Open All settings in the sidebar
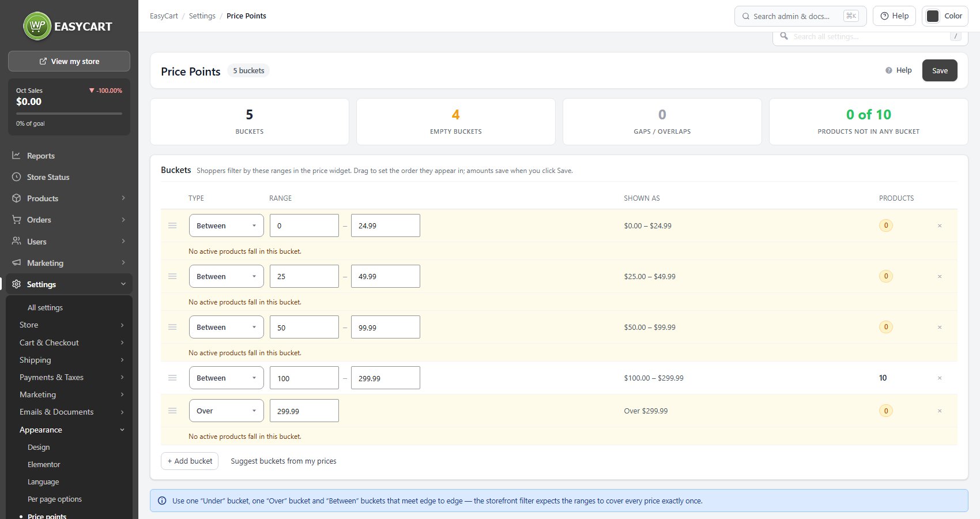Image resolution: width=980 pixels, height=519 pixels. point(45,307)
